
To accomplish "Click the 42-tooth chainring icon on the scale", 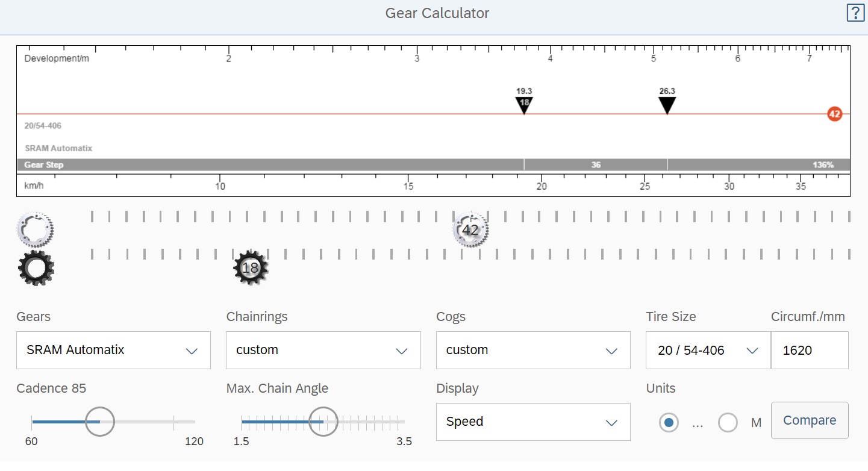I will tap(470, 229).
